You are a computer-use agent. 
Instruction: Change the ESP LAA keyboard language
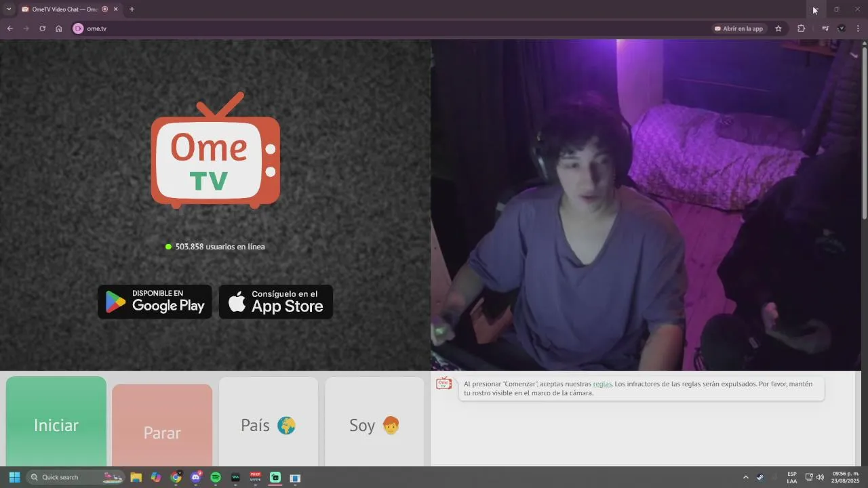coord(792,477)
